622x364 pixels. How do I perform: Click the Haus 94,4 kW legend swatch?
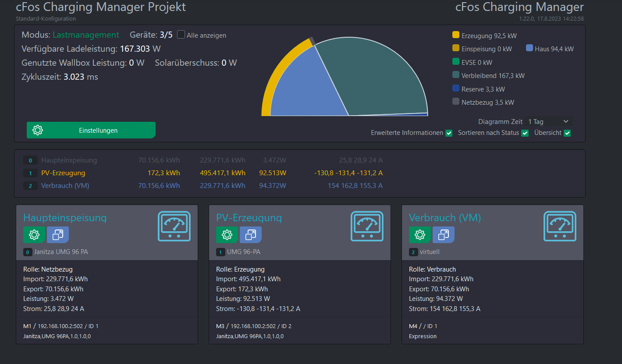530,49
